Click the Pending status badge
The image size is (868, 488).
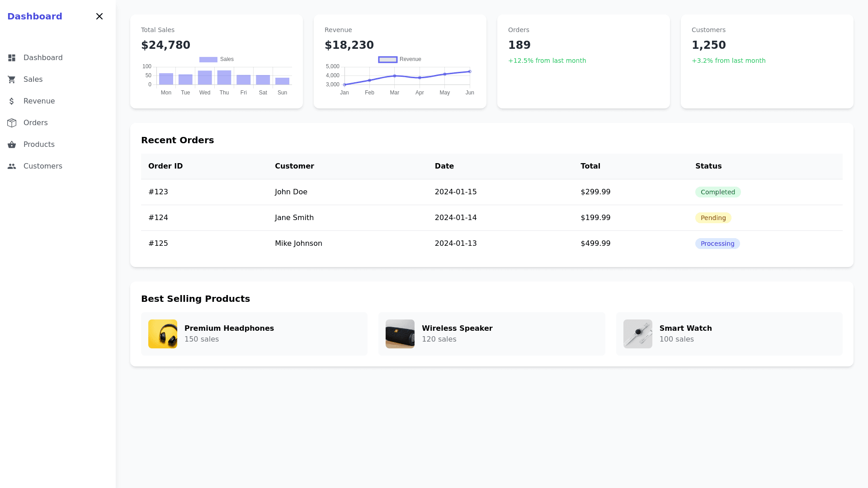tap(713, 218)
